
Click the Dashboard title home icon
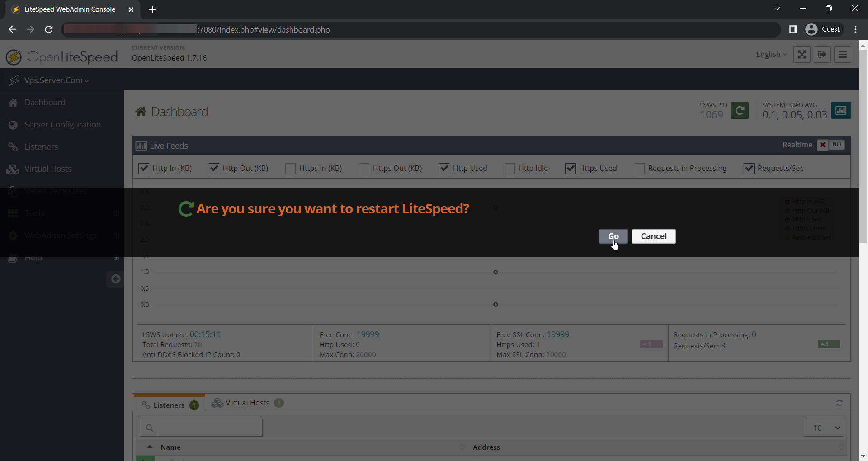tap(141, 112)
